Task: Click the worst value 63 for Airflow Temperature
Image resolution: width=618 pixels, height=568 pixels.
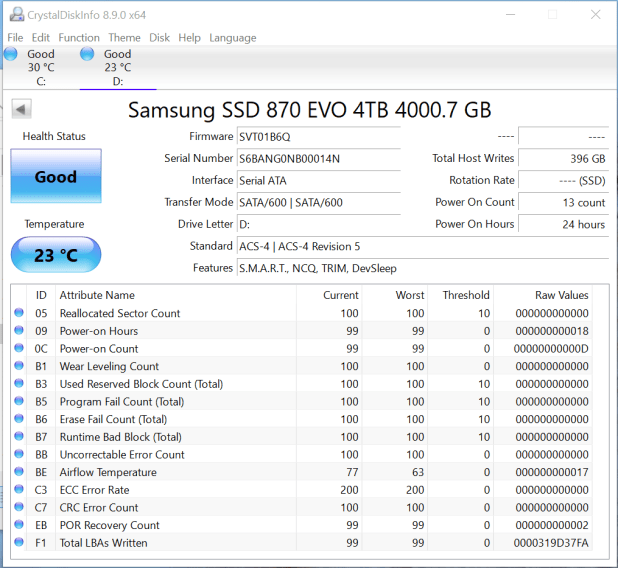Action: (x=418, y=472)
